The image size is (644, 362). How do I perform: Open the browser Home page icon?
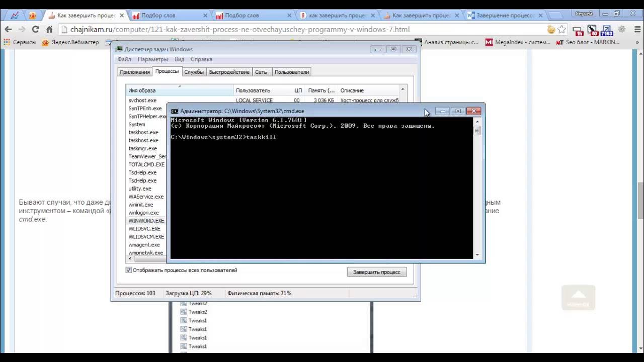click(49, 30)
